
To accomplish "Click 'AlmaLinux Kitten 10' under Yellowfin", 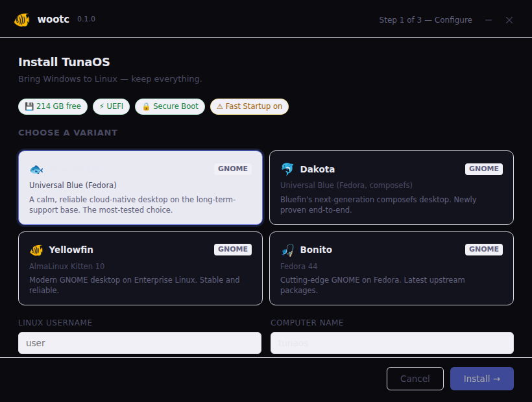I will click(x=67, y=266).
